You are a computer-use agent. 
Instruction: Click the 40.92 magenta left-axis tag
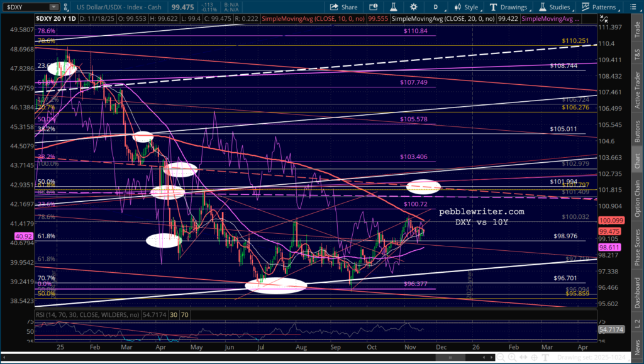coord(23,236)
